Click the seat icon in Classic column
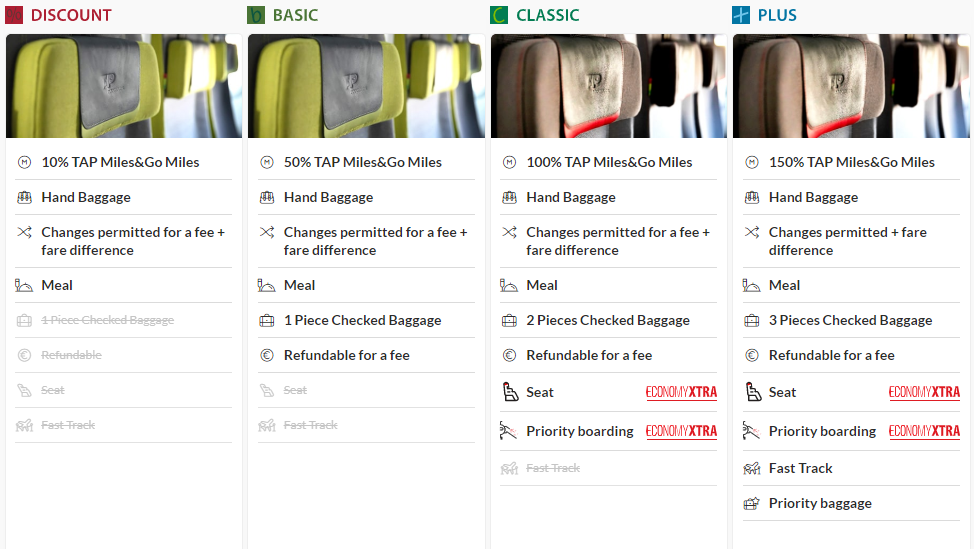 click(x=509, y=392)
